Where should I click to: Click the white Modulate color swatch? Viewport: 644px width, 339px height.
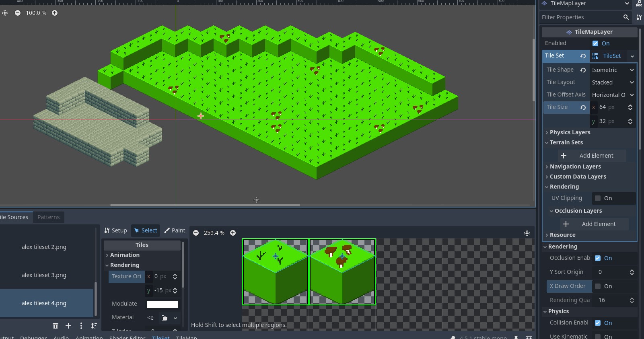pos(163,304)
